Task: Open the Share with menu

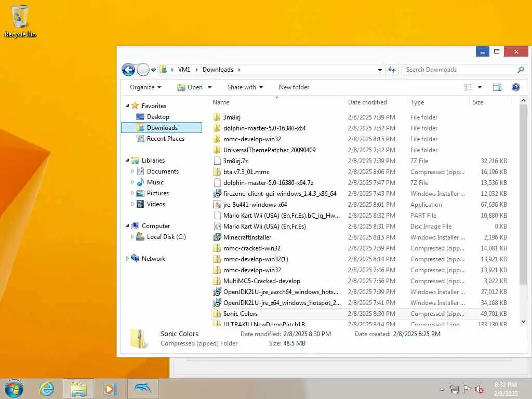Action: click(245, 87)
